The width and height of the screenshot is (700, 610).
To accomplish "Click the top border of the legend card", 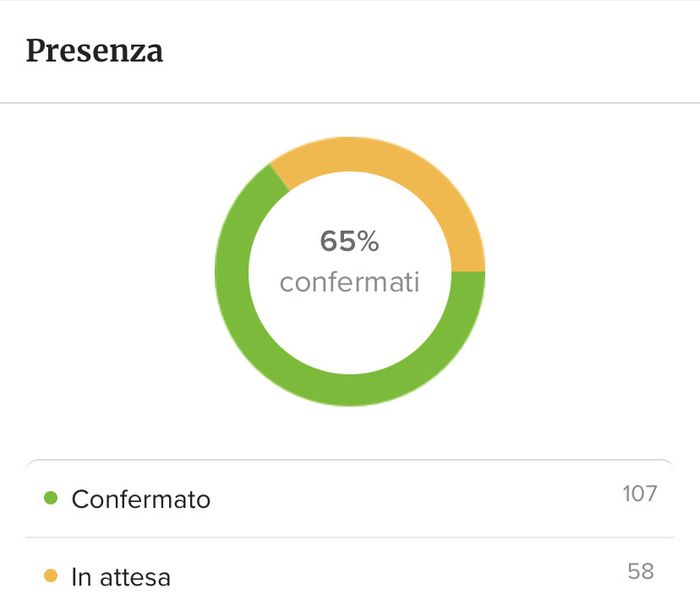I will pyautogui.click(x=350, y=460).
